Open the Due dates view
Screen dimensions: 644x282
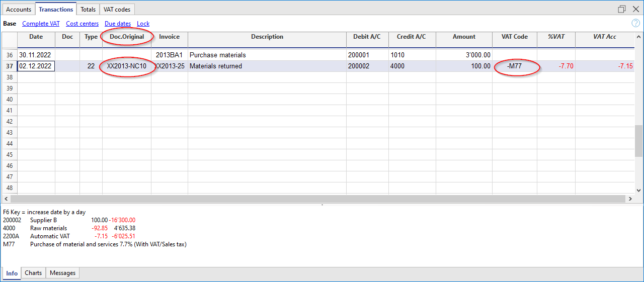coord(118,24)
